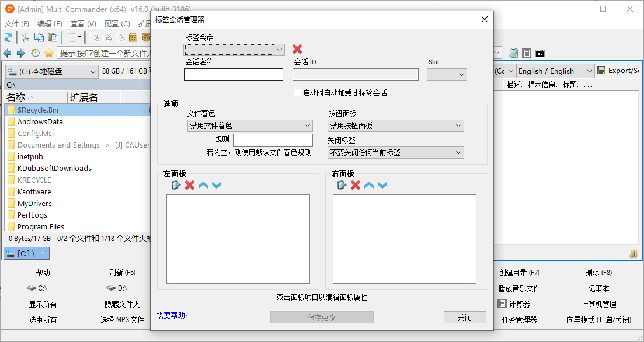
Task: Open the 编辑 (E) menu
Action: 50,24
